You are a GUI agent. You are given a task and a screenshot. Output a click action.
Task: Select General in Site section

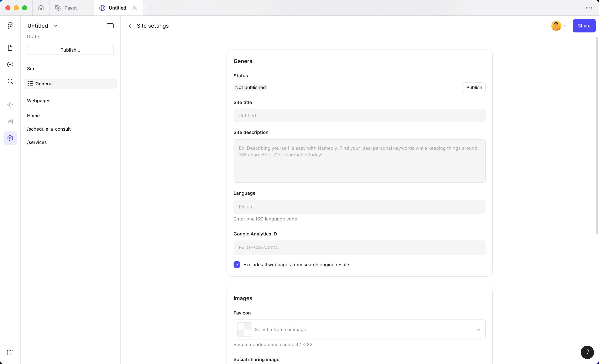(x=70, y=84)
